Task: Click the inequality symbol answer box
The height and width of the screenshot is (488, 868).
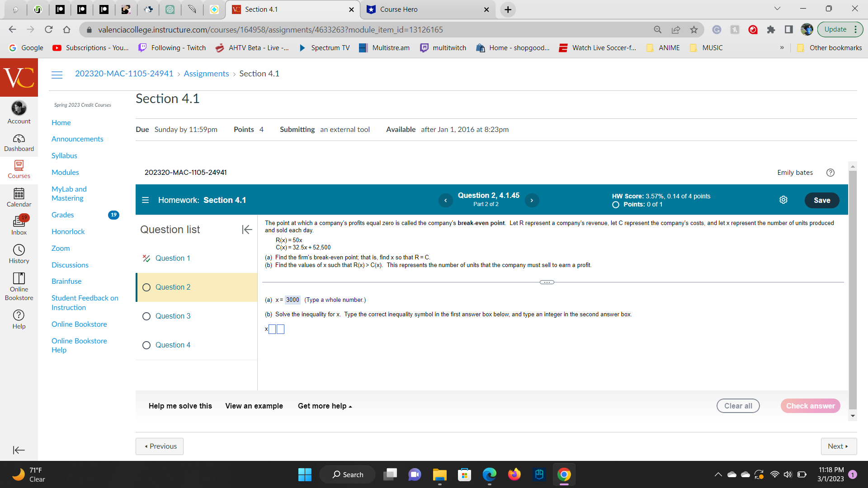Action: click(x=272, y=329)
